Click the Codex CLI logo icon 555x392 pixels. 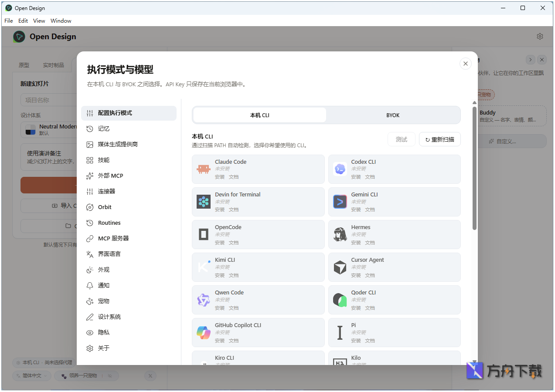[340, 169]
